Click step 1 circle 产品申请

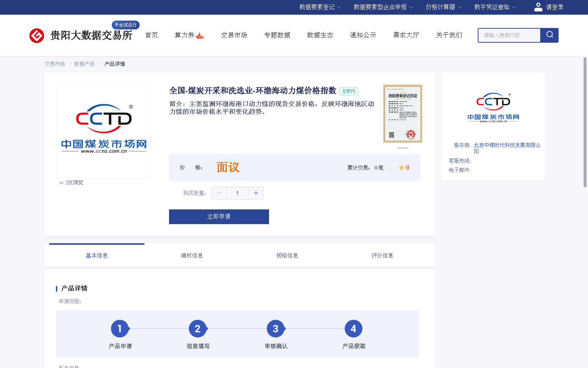click(x=120, y=329)
